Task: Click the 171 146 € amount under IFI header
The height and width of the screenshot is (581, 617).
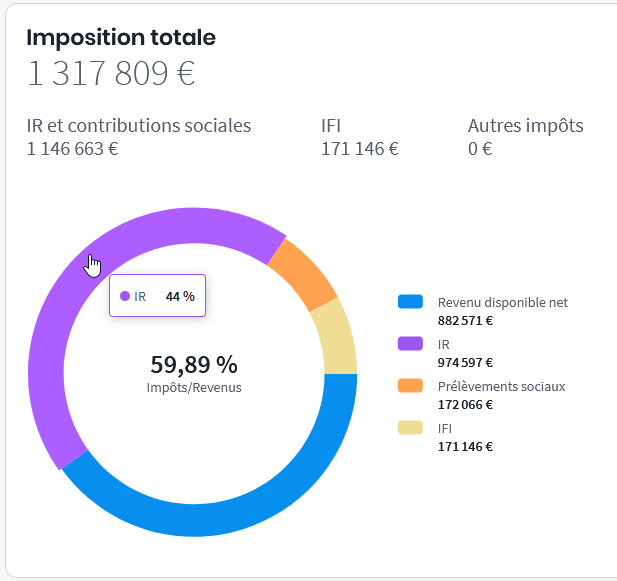Action: tap(360, 149)
